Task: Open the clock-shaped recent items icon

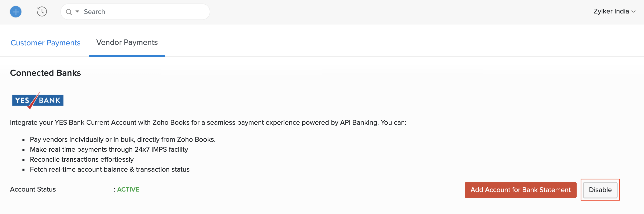Action: (42, 11)
